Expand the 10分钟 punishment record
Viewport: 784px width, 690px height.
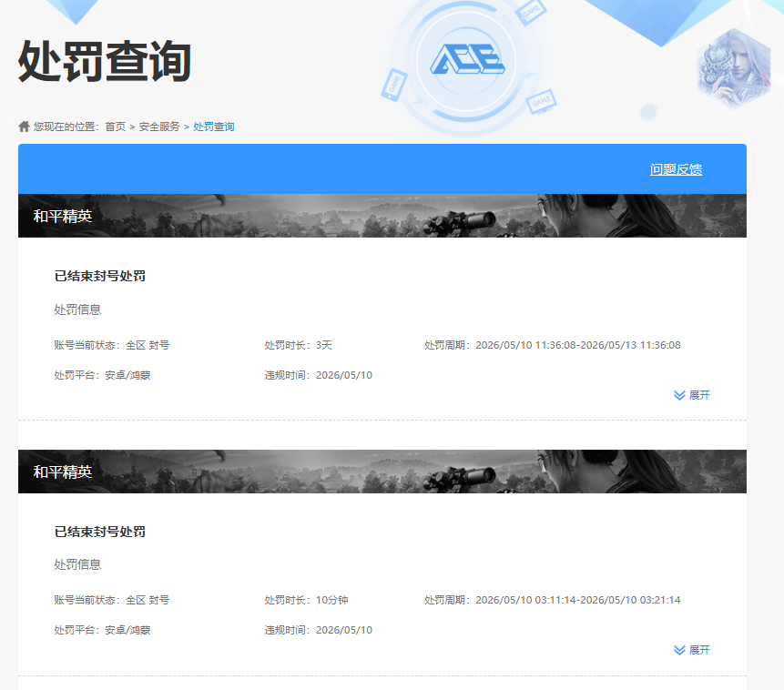pyautogui.click(x=691, y=650)
